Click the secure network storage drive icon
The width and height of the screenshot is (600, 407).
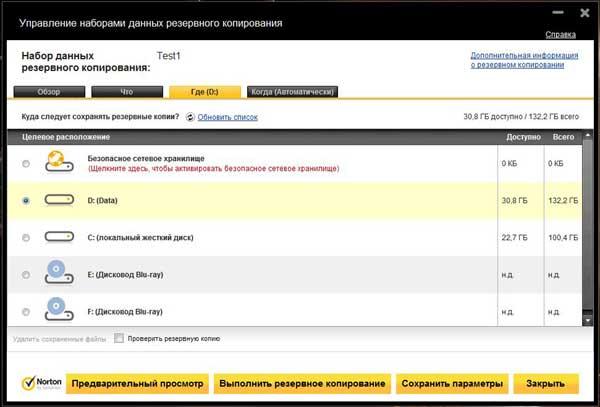point(59,161)
